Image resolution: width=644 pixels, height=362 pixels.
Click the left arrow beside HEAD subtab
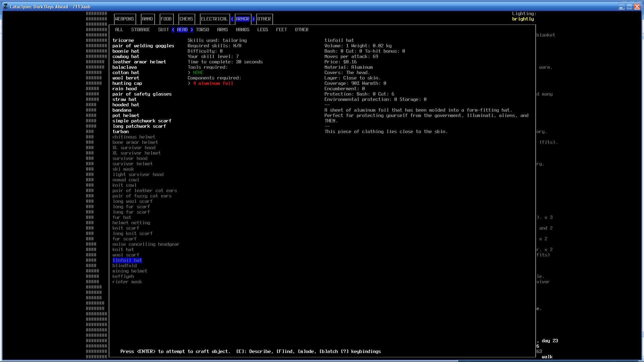click(x=173, y=30)
